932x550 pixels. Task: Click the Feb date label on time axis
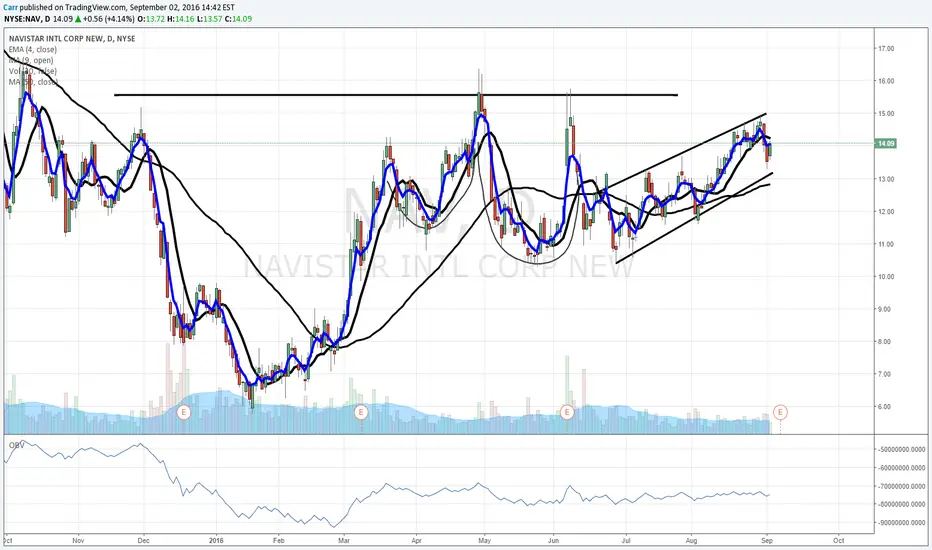pos(278,541)
